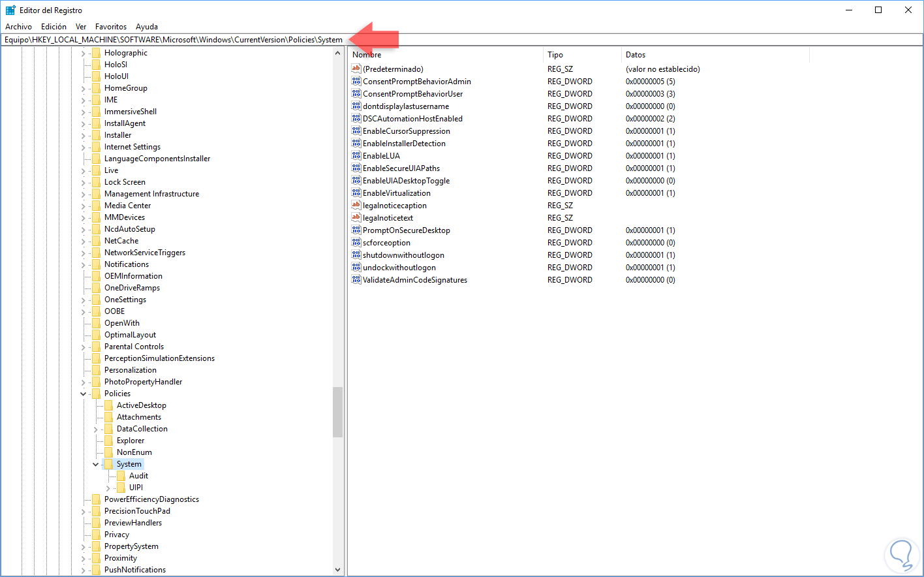The width and height of the screenshot is (924, 577).
Task: Collapse the System tree node
Action: coord(95,464)
